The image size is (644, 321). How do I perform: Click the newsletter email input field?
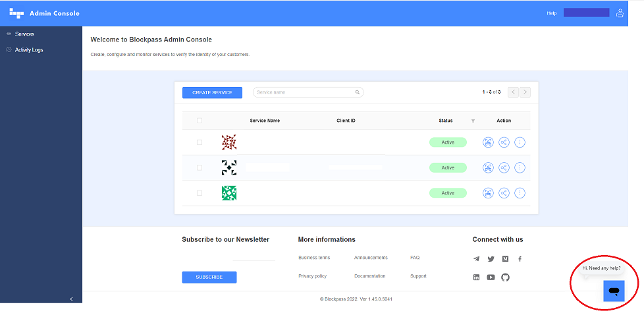[x=228, y=256]
